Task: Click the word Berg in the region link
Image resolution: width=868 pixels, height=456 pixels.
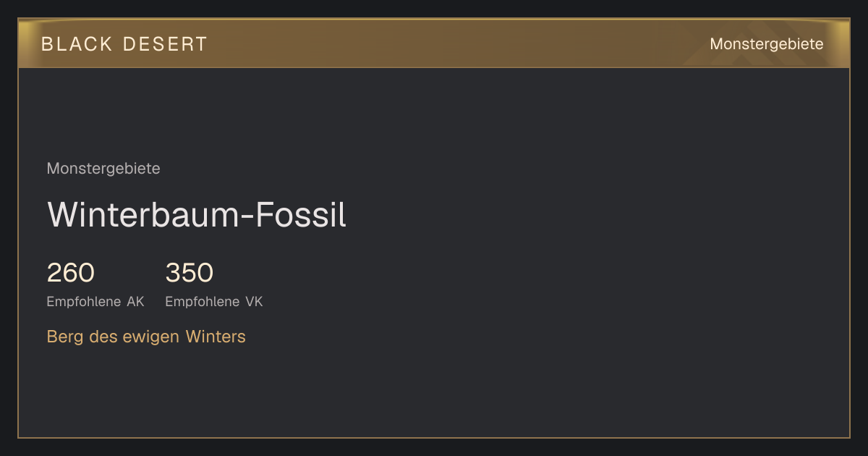Action: pyautogui.click(x=64, y=337)
